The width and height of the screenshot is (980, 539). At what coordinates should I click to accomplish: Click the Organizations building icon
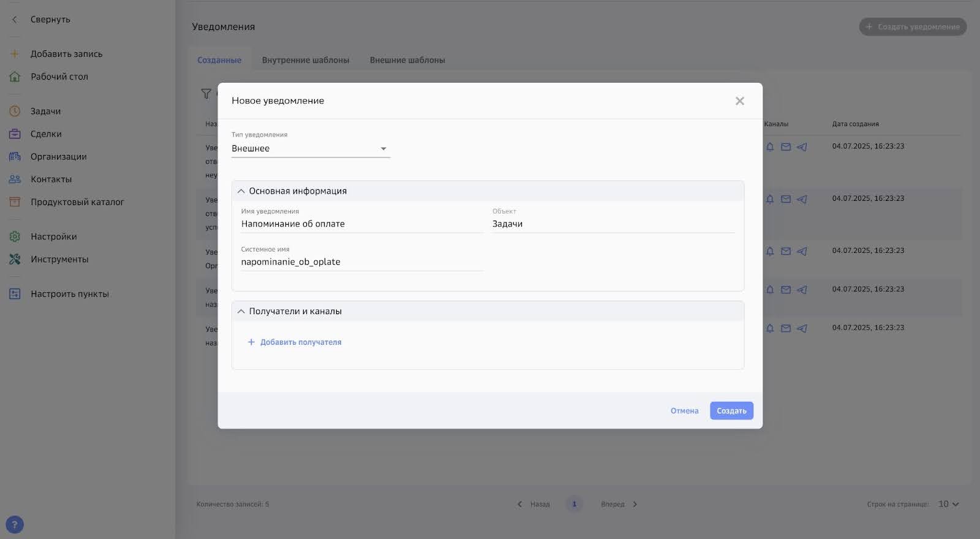(15, 156)
